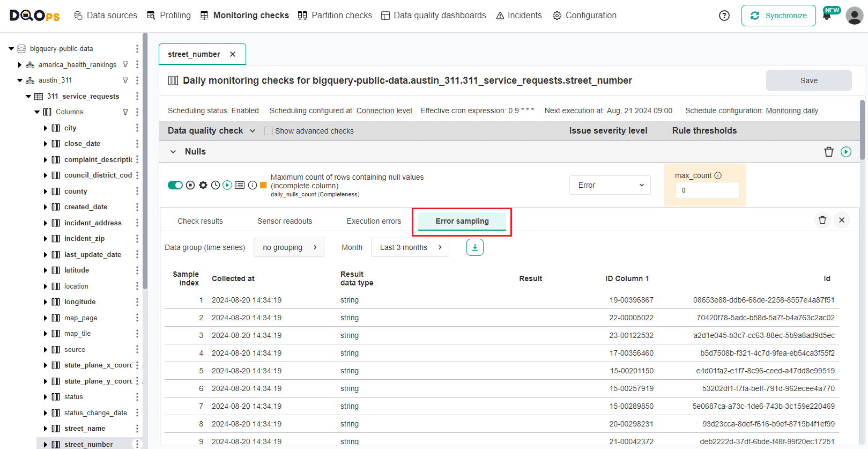868x449 pixels.
Task: Delete all Nulls category checks with trash icon
Action: [x=829, y=152]
